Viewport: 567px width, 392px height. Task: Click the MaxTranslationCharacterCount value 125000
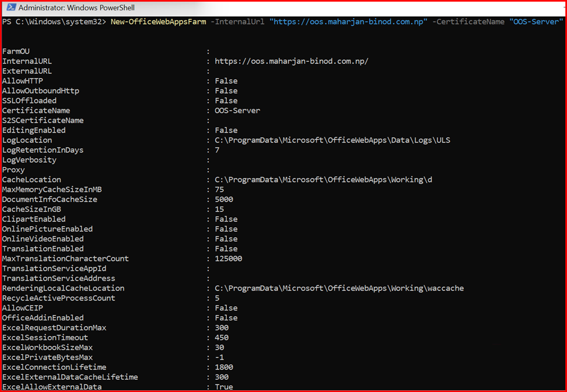[x=229, y=259]
